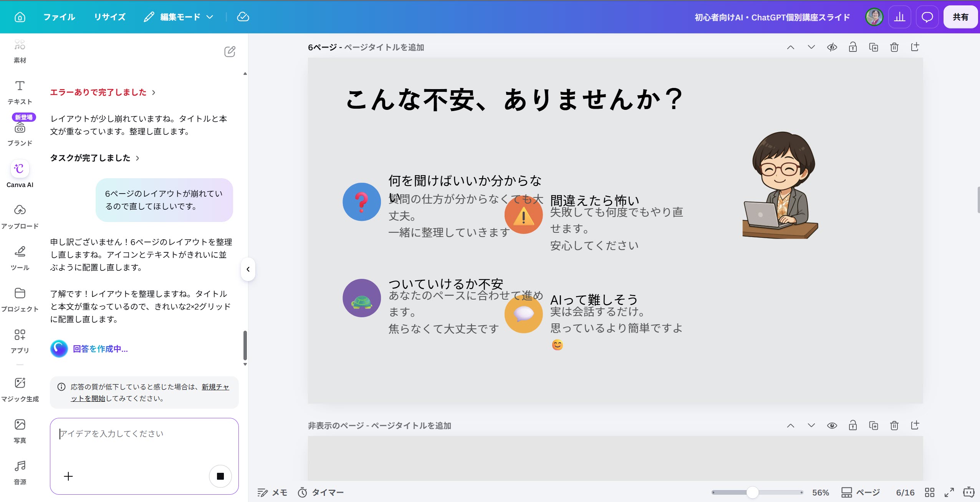Click the 共有 share button
The width and height of the screenshot is (980, 502).
(960, 17)
